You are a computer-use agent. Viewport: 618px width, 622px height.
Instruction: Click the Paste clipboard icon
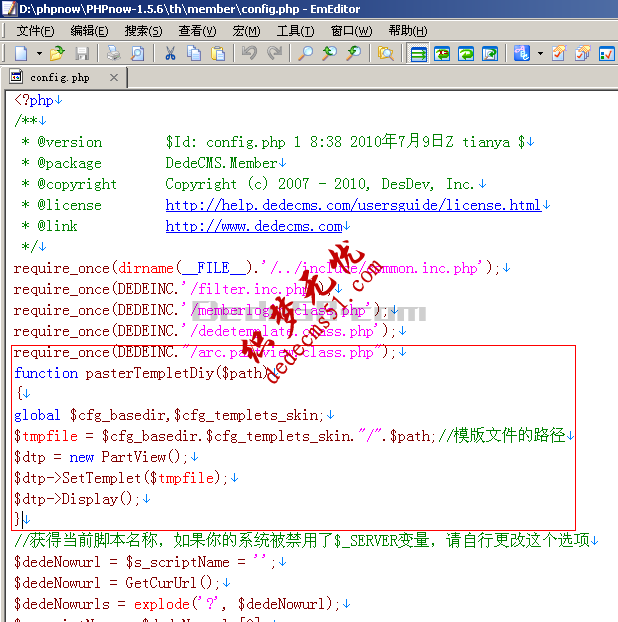217,53
